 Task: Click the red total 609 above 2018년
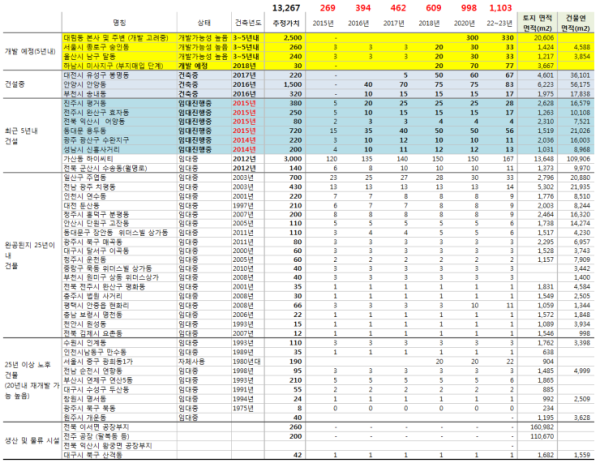coord(433,8)
